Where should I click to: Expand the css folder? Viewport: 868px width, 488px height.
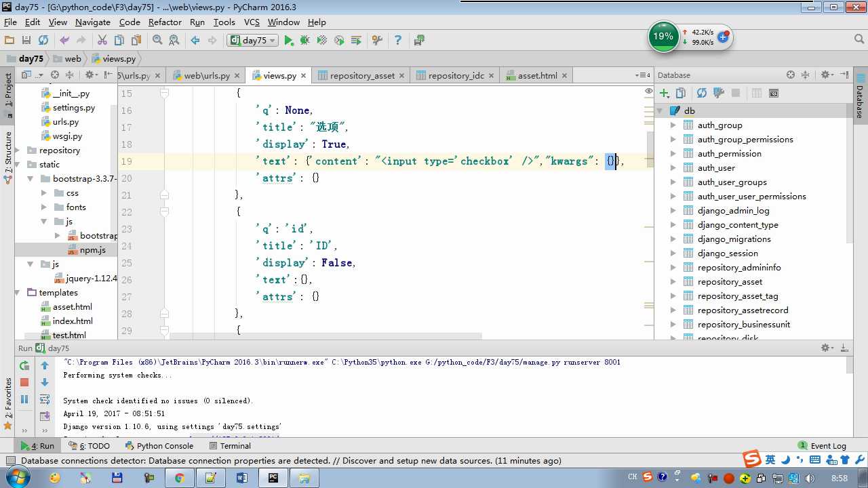pyautogui.click(x=44, y=192)
